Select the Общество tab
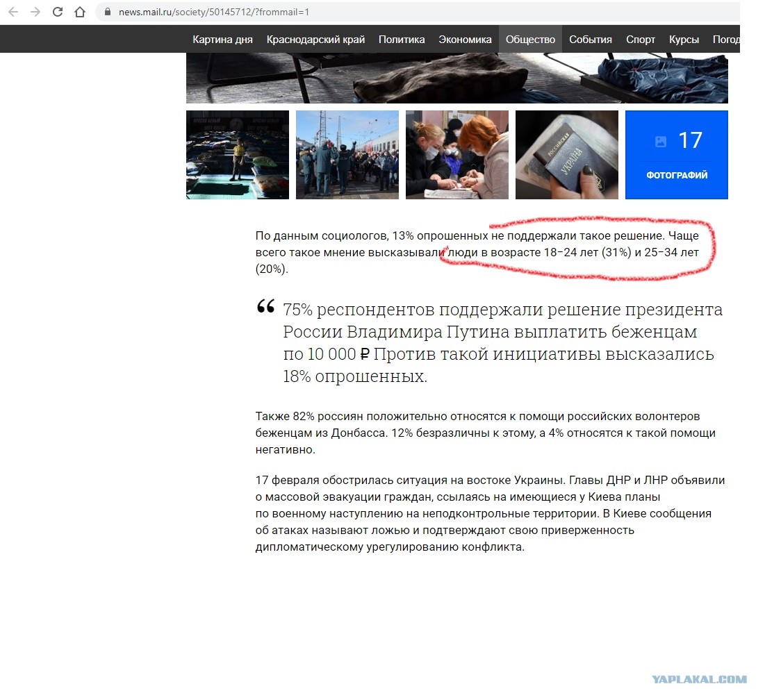This screenshot has height=700, width=765. point(530,40)
